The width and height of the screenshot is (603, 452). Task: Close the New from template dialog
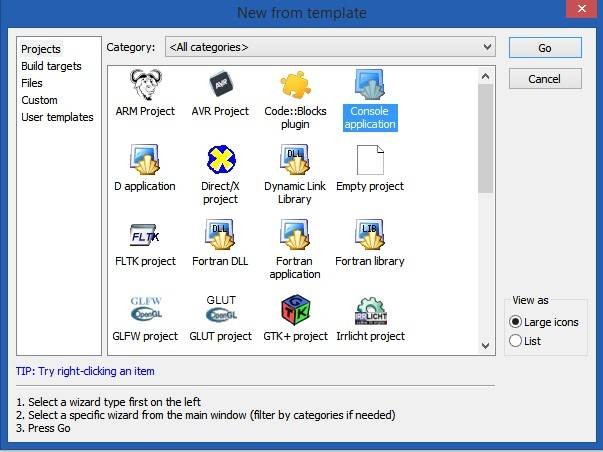pyautogui.click(x=581, y=8)
